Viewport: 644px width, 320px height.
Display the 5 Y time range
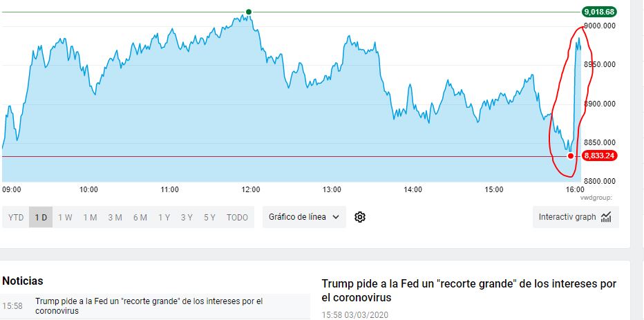[209, 218]
